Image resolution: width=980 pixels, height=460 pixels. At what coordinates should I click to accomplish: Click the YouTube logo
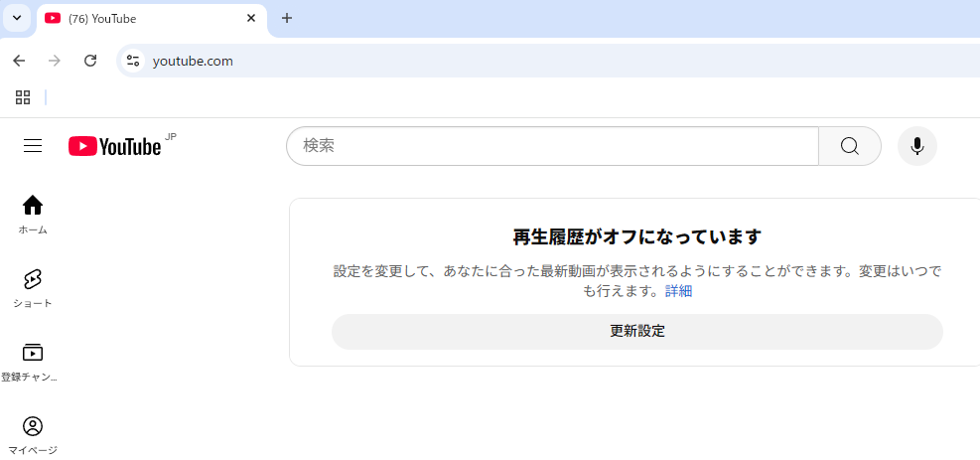point(114,146)
